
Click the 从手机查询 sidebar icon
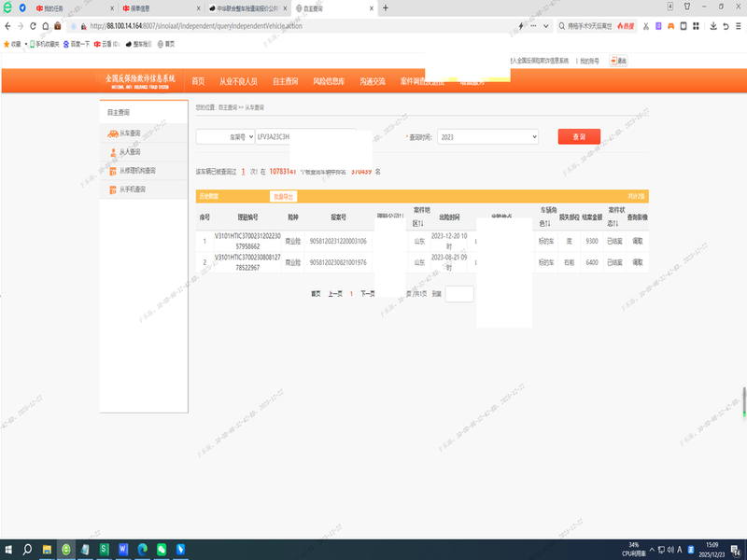(x=112, y=189)
